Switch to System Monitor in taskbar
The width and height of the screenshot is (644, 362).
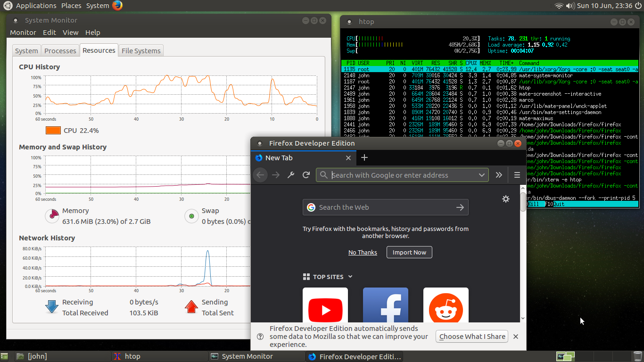tap(256, 356)
